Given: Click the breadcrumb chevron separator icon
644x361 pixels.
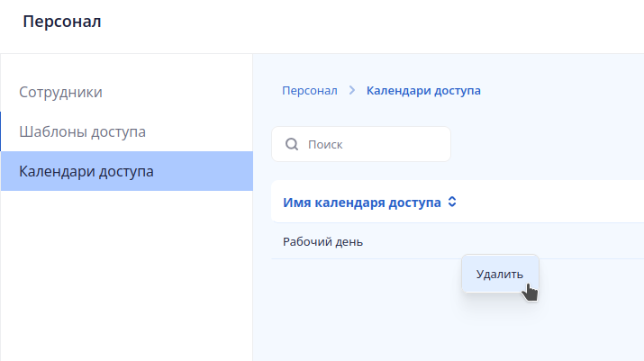Looking at the screenshot, I should [352, 91].
